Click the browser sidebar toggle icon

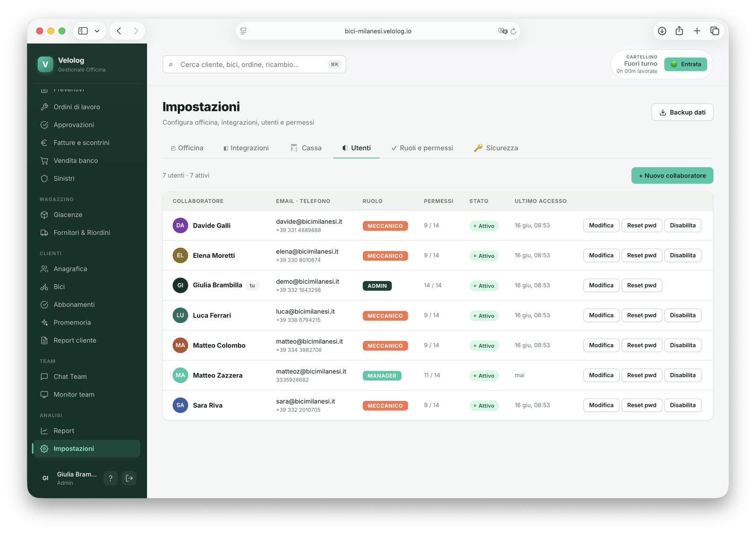[x=83, y=31]
